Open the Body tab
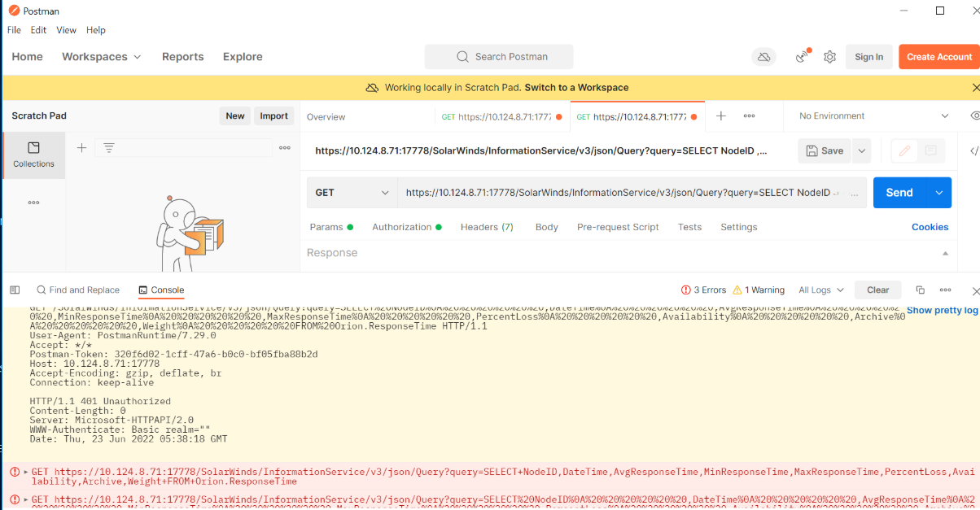This screenshot has width=980, height=510. (x=546, y=227)
